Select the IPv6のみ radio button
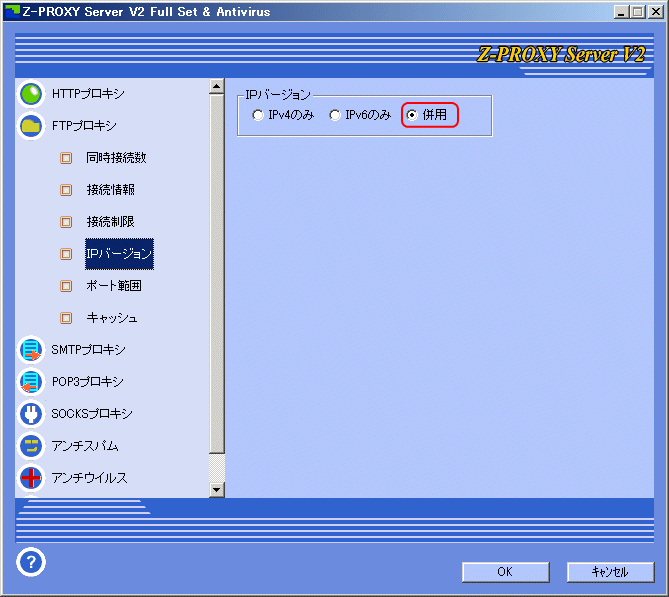Viewport: 669px width, 597px height. (x=335, y=115)
